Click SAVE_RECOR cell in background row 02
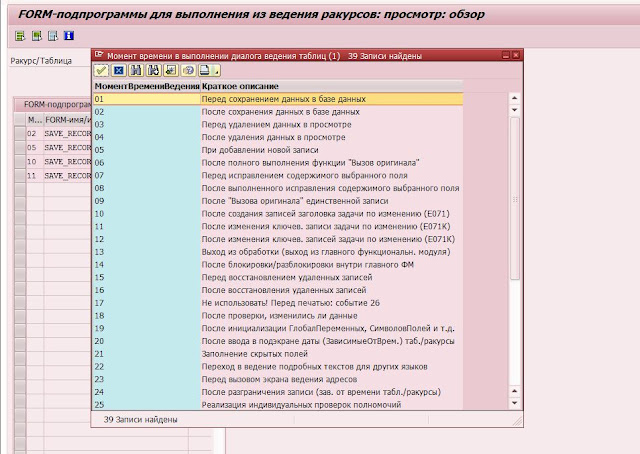This screenshot has height=454, width=640. [68, 134]
